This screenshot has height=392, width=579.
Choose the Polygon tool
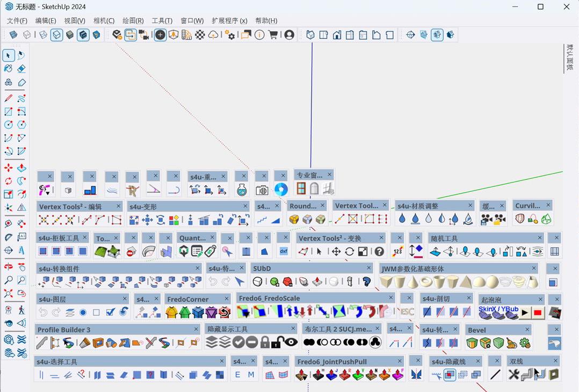tap(21, 125)
